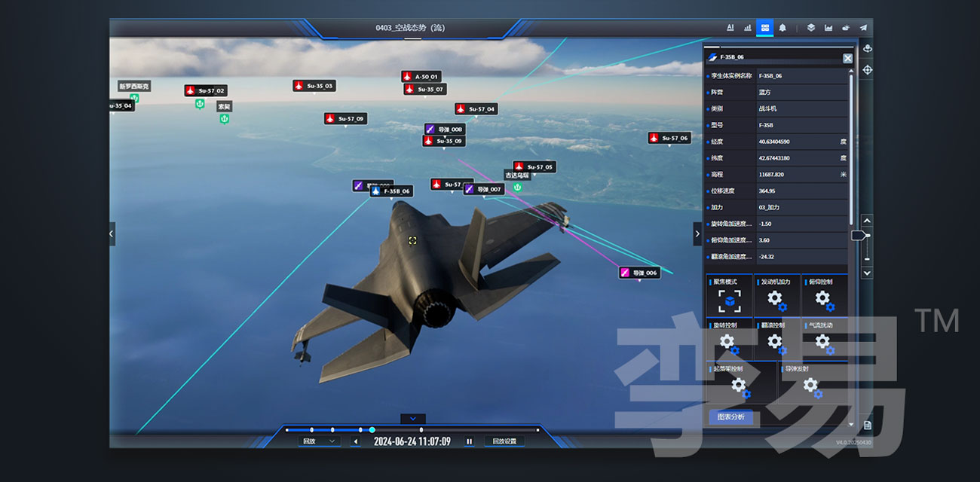Image resolution: width=980 pixels, height=482 pixels.
Task: Click the 图表分析 chart analysis button
Action: coord(730,416)
